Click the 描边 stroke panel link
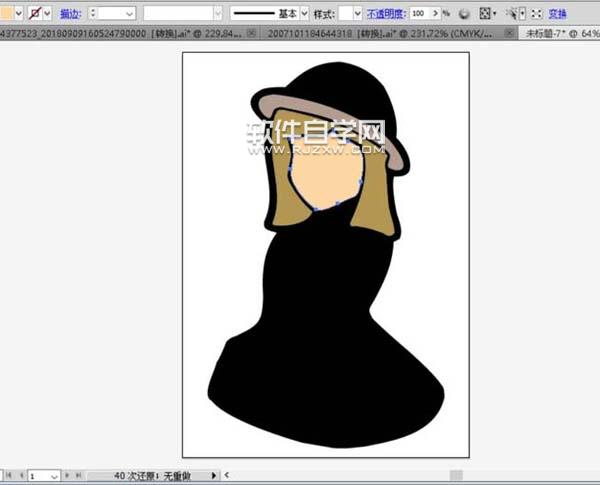 (71, 14)
